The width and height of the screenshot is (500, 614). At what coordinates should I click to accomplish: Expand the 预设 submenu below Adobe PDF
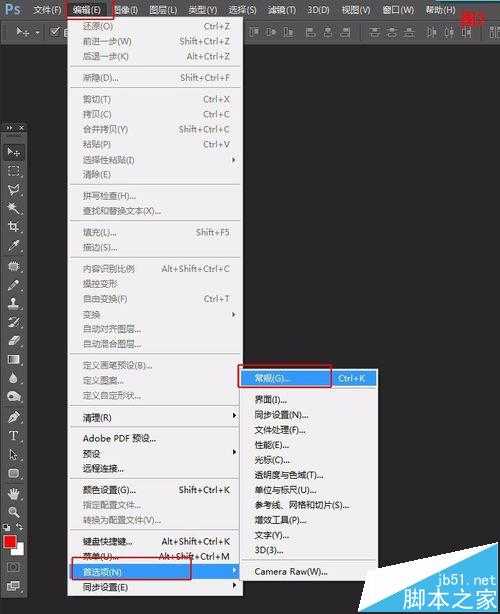tap(155, 453)
